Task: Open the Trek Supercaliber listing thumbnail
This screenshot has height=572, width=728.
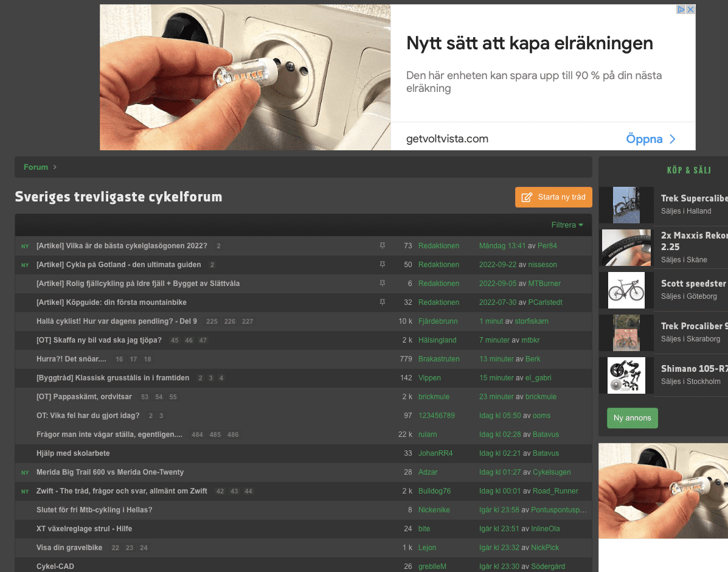Action: [x=626, y=205]
